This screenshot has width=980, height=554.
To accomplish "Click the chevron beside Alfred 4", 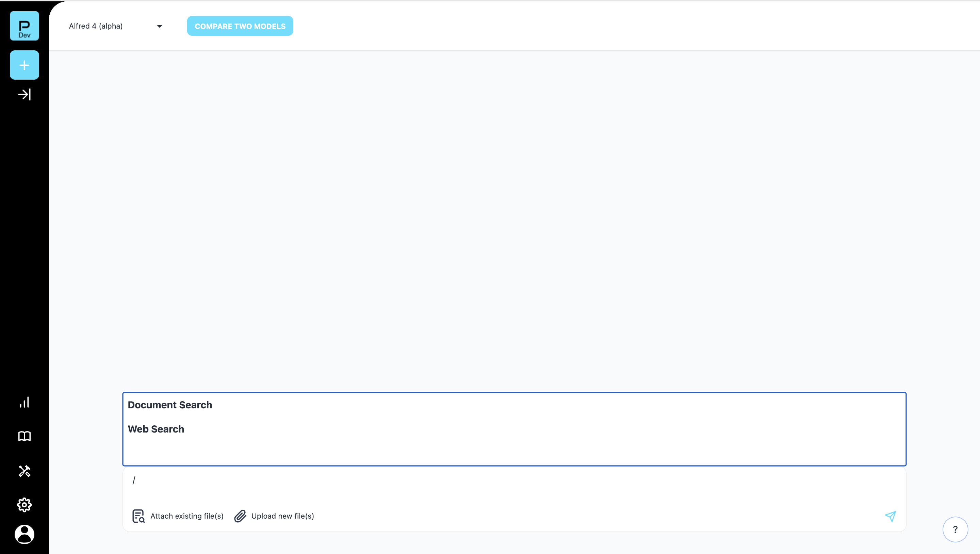I will pyautogui.click(x=159, y=26).
